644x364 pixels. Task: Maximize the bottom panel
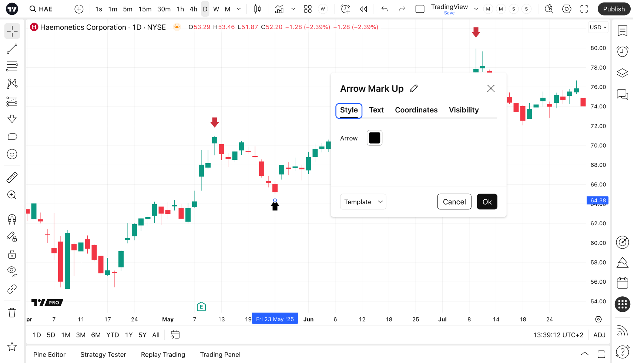601,354
